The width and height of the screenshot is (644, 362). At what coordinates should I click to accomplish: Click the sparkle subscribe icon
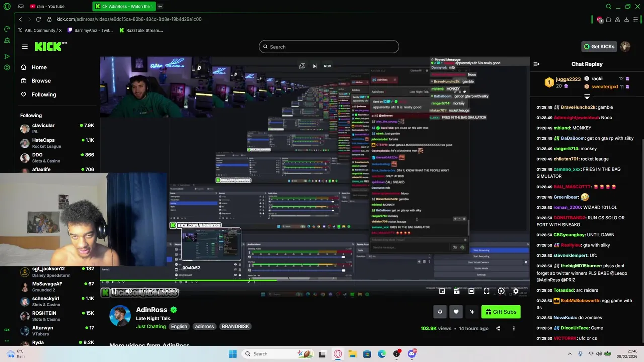click(x=472, y=312)
